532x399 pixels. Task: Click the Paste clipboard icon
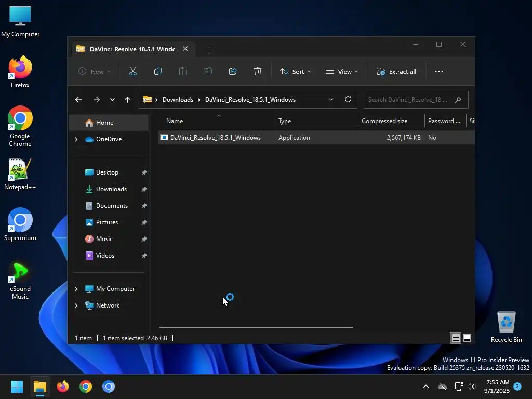[182, 71]
